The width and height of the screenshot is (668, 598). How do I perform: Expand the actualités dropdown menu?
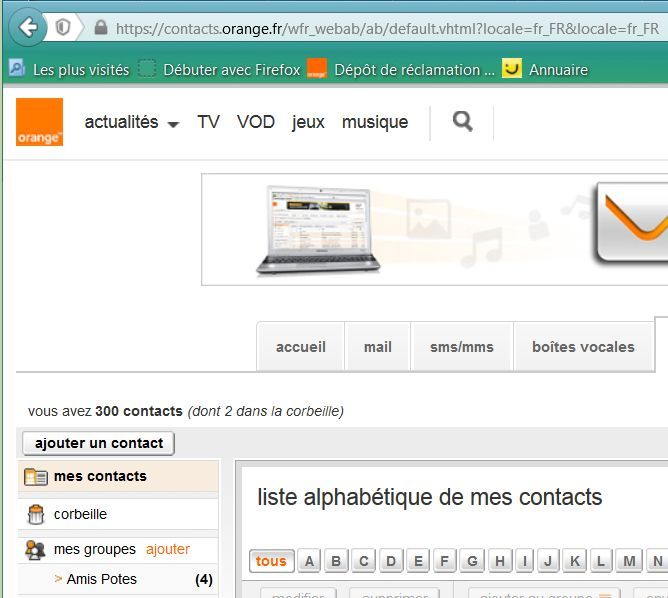pos(132,122)
